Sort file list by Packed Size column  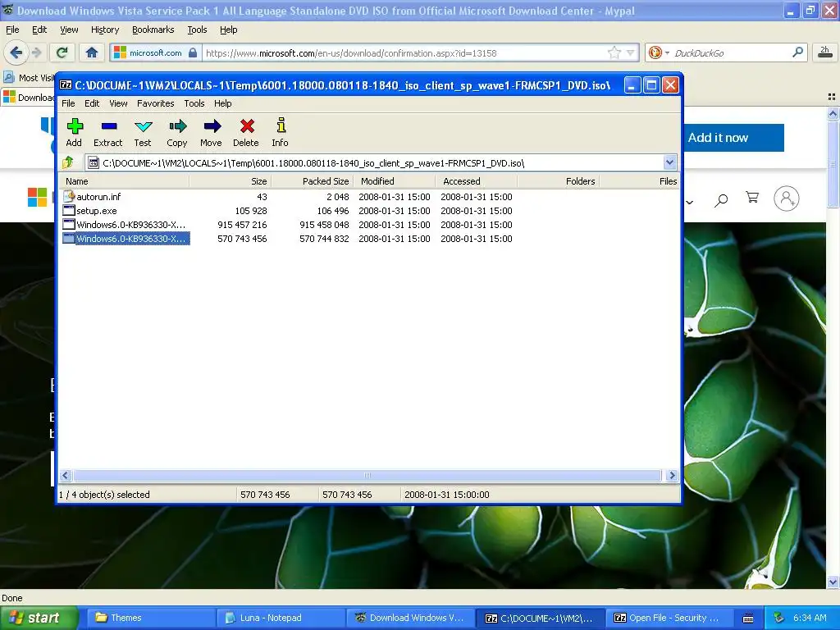[x=313, y=181]
